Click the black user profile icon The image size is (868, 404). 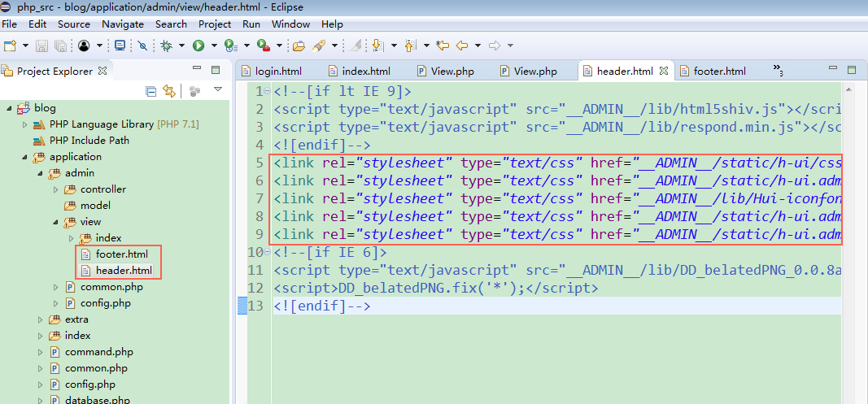tap(84, 46)
